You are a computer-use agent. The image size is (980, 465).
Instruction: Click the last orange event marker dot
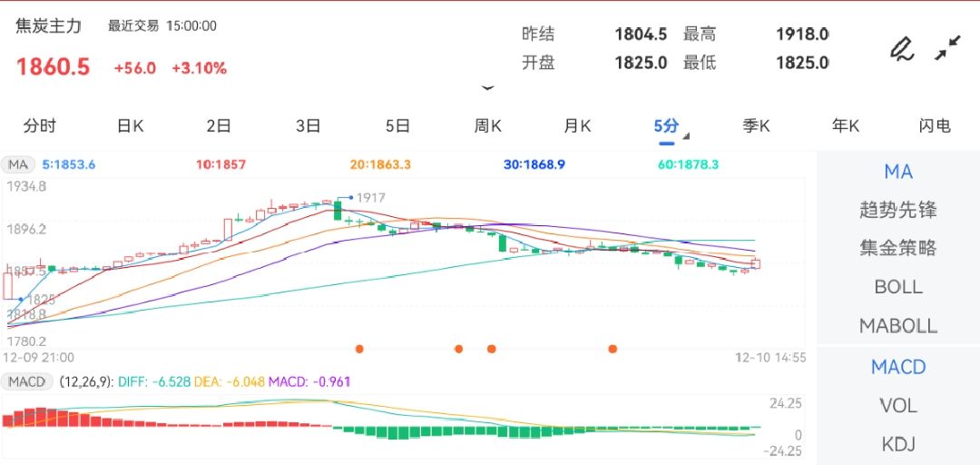[612, 349]
